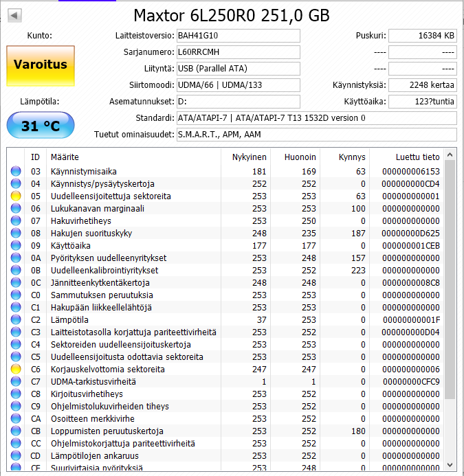The image size is (464, 476).
Task: Click current value 37 in Lämpötila row
Action: point(261,319)
